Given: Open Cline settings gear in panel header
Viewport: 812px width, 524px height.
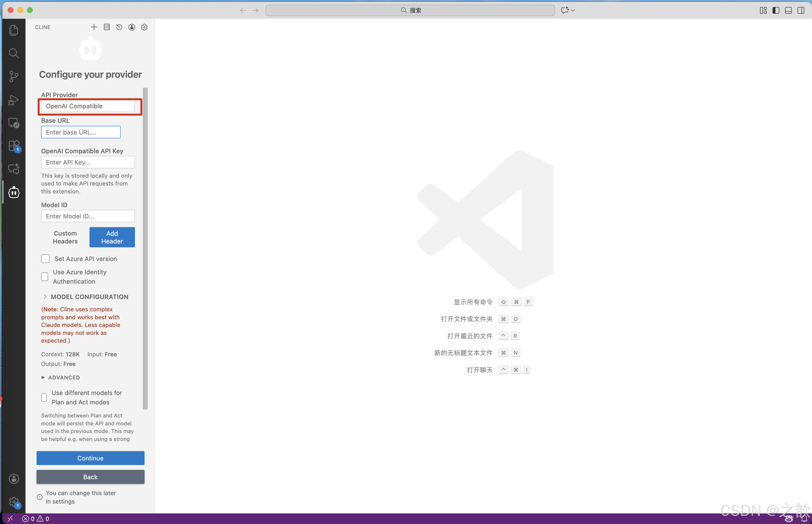Looking at the screenshot, I should coord(144,27).
